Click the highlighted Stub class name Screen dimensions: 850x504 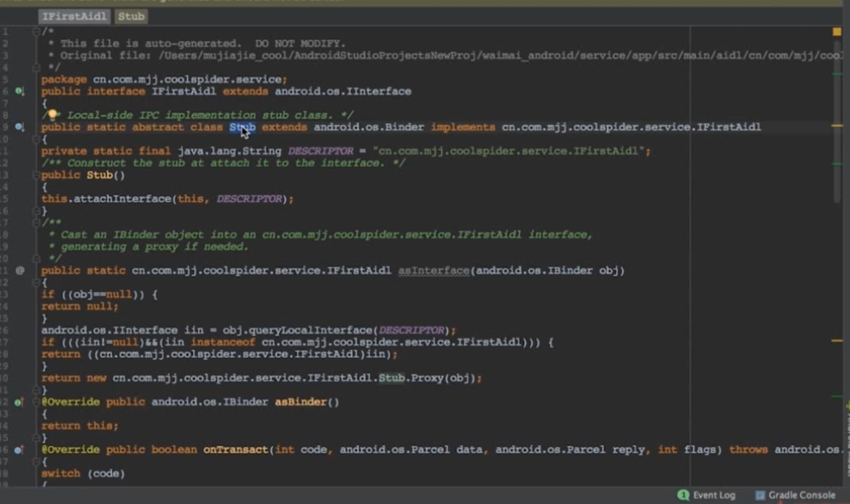coord(242,127)
